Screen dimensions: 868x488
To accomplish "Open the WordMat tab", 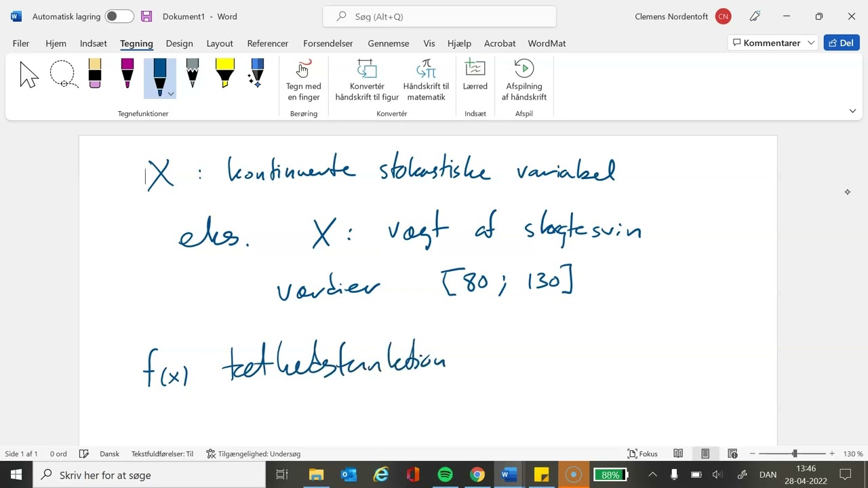I will coord(547,43).
